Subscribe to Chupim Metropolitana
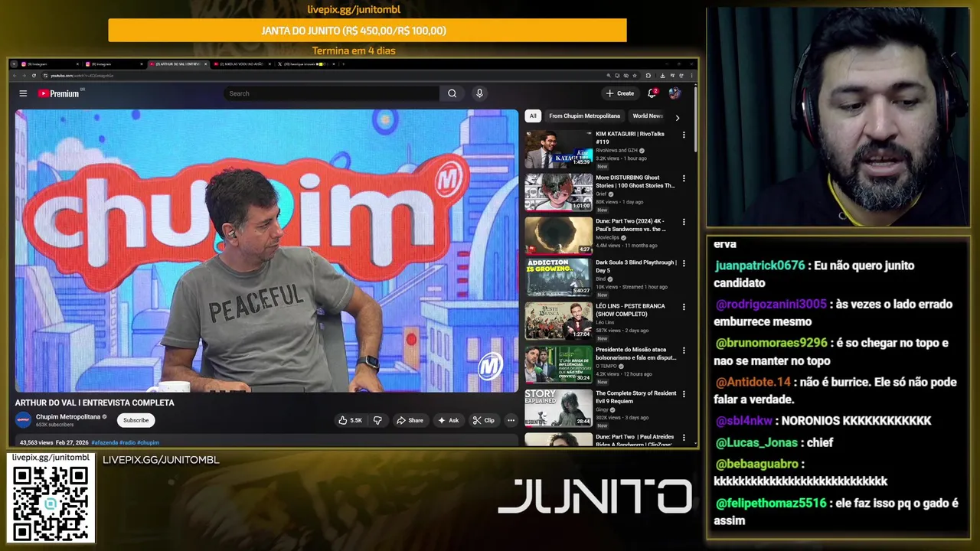980x551 pixels. coord(136,420)
